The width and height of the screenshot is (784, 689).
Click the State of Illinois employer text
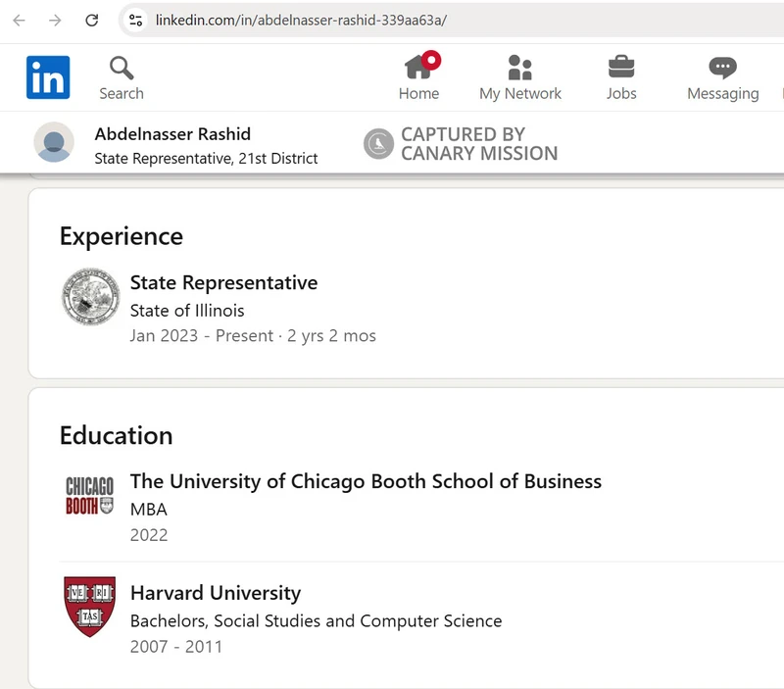187,311
